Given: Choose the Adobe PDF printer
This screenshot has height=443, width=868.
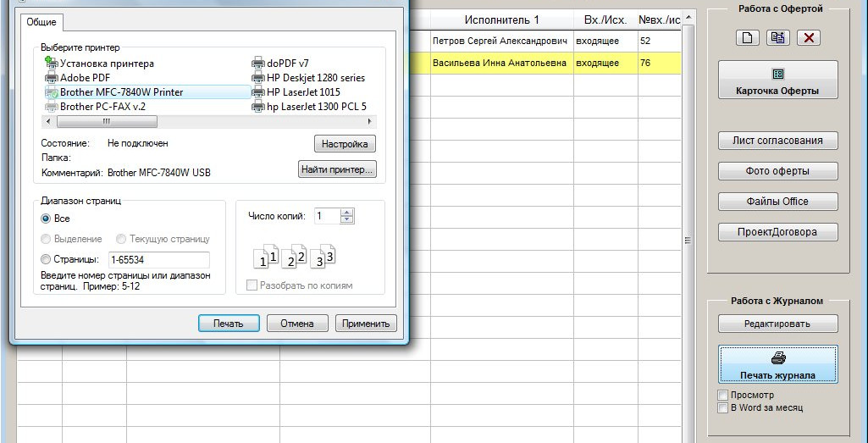Looking at the screenshot, I should tap(78, 78).
